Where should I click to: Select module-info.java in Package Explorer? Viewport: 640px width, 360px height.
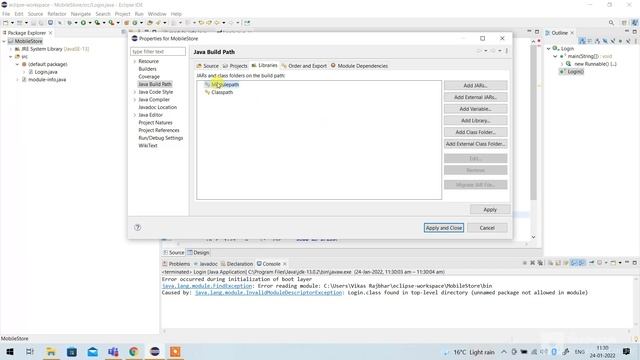(x=47, y=80)
